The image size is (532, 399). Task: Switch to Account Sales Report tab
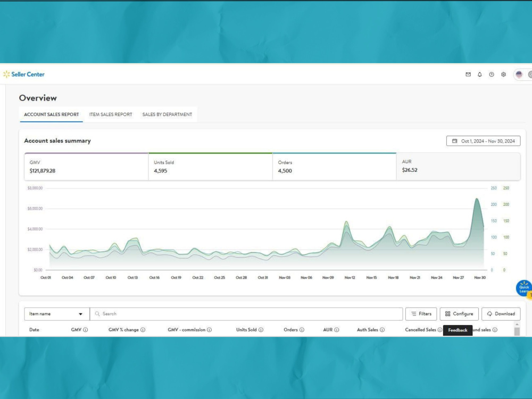(51, 115)
